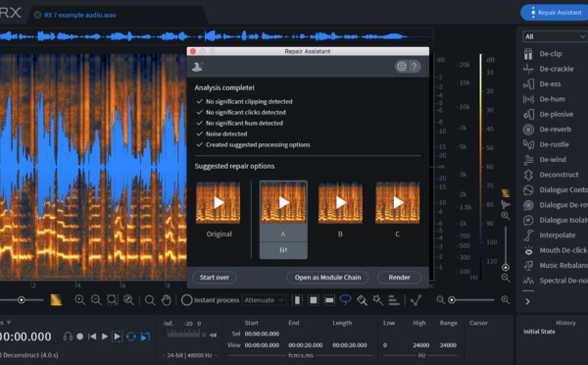Open the De-rustle module
588x365 pixels.
547,144
